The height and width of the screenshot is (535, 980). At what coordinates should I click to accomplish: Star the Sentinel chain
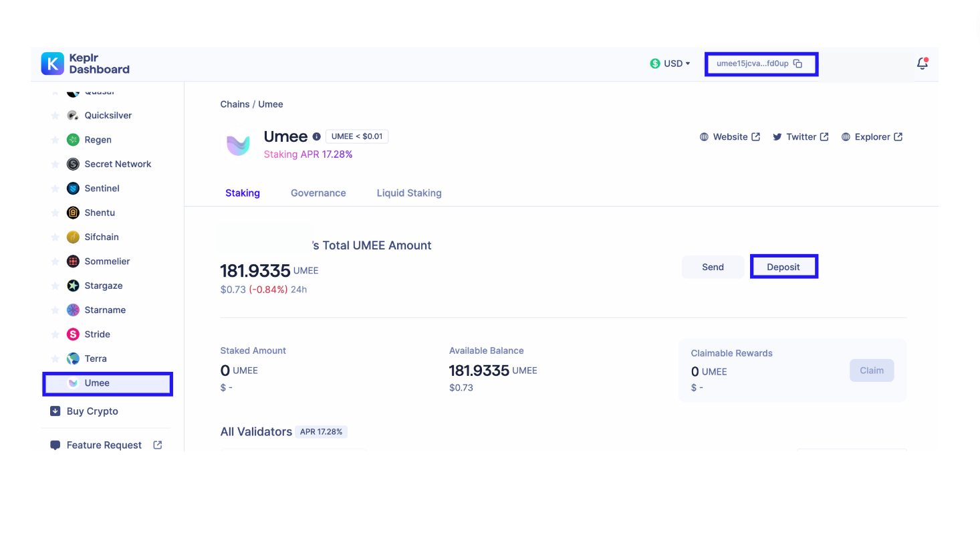coord(55,189)
